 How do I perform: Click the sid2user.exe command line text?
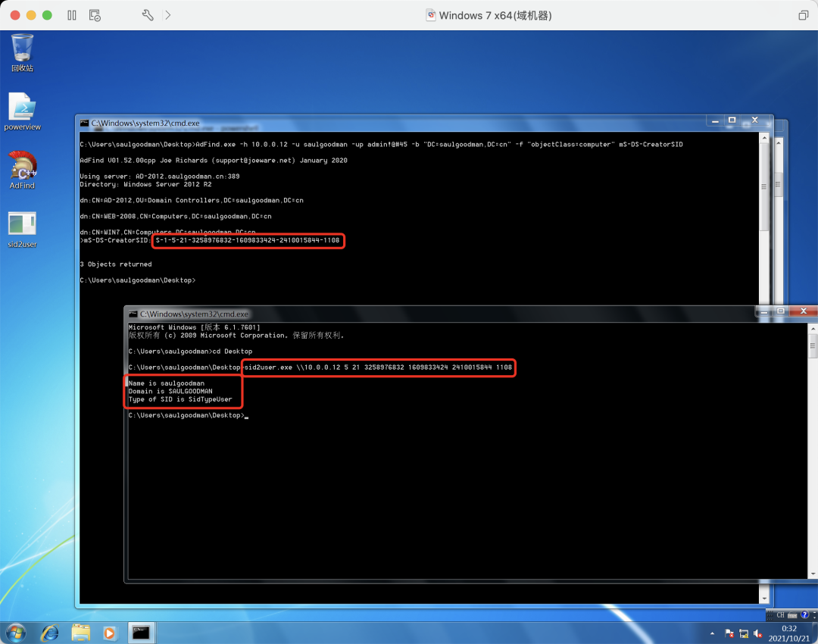coord(378,367)
